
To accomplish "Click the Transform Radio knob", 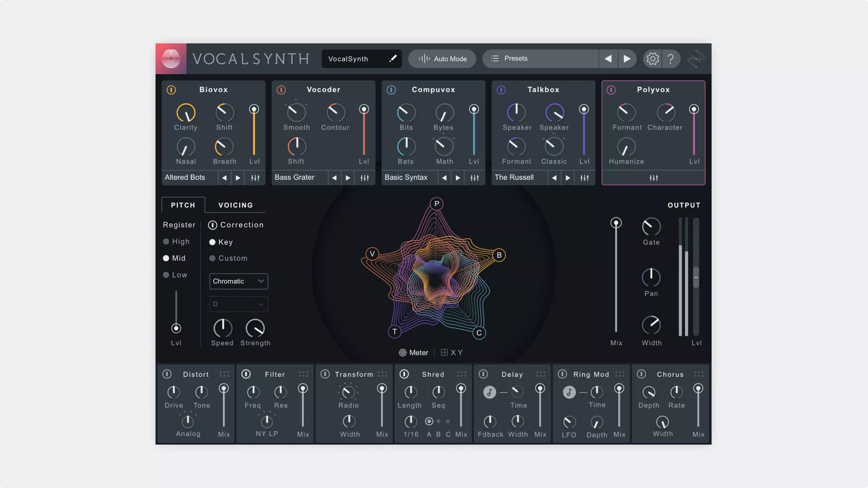I will [348, 392].
